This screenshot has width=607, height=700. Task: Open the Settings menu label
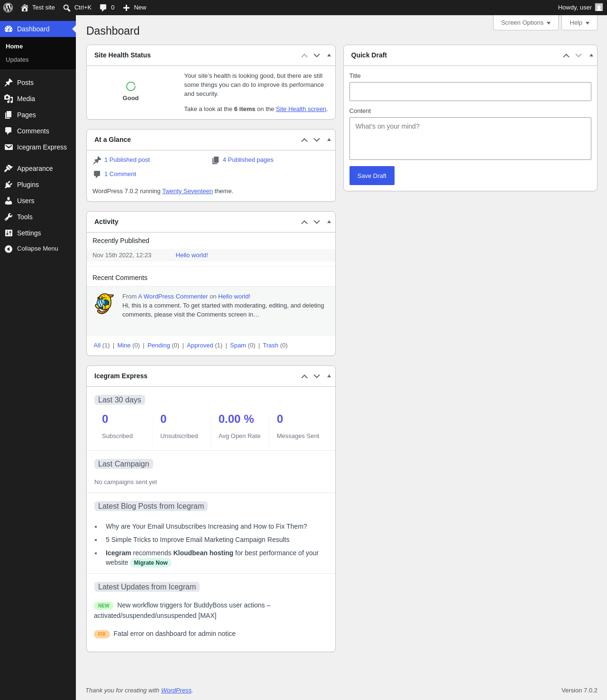[x=29, y=233]
